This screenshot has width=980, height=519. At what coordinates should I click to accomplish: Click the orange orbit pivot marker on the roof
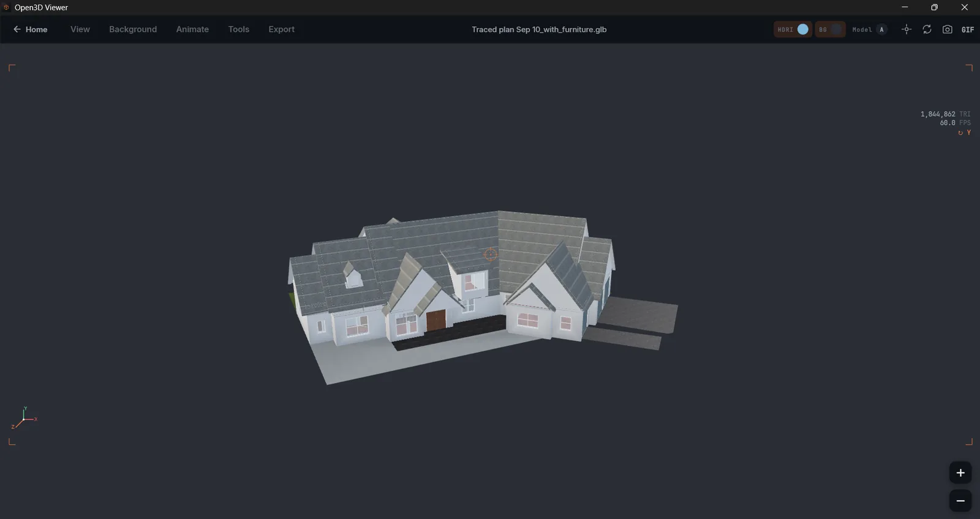490,255
